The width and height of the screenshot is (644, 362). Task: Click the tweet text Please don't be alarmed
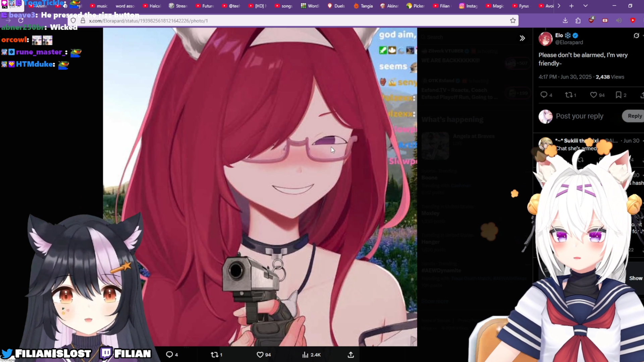coord(583,59)
